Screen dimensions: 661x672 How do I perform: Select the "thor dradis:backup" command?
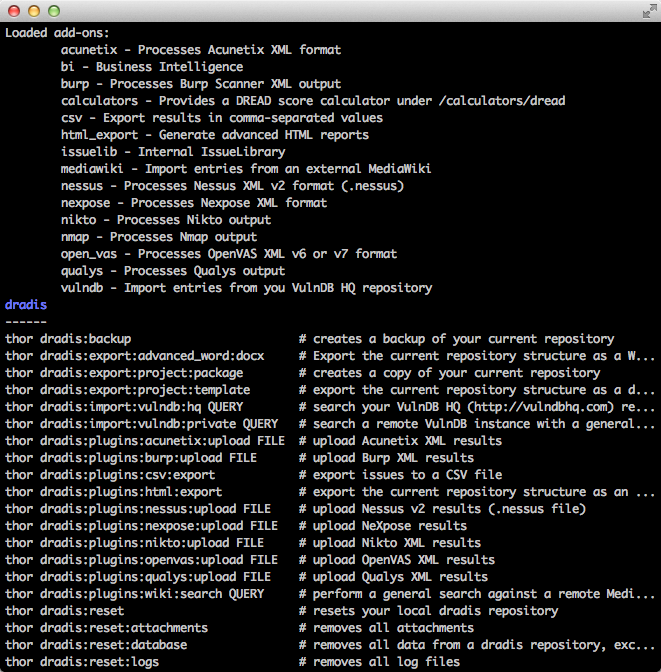pos(68,339)
